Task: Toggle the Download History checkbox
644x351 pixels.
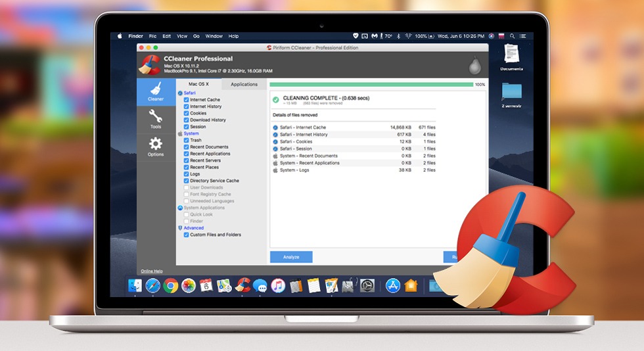Action: [186, 120]
